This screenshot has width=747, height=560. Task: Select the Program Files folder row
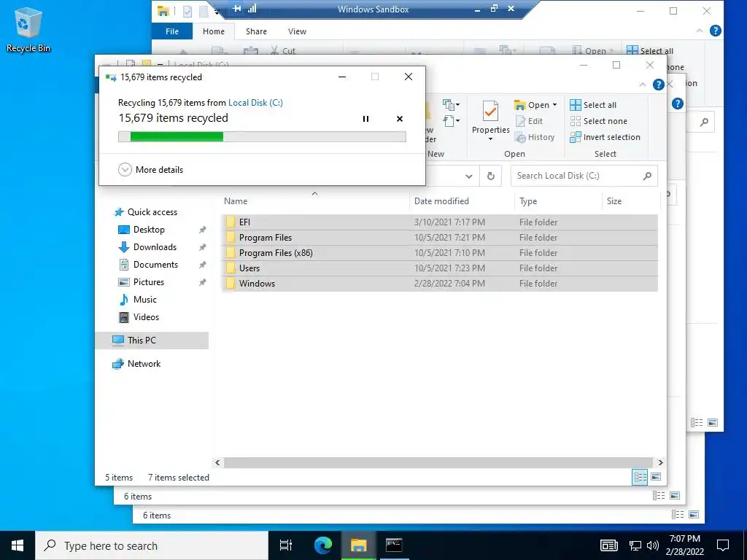pyautogui.click(x=439, y=238)
